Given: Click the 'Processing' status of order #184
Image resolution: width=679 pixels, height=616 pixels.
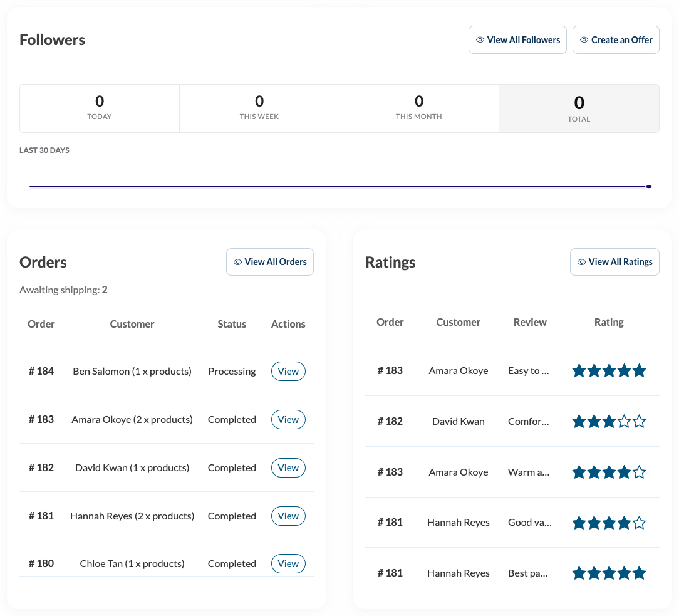Looking at the screenshot, I should [x=232, y=372].
